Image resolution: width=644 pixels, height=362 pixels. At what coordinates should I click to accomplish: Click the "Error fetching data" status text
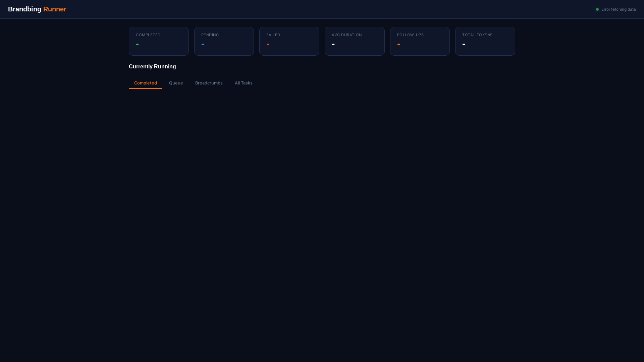pyautogui.click(x=619, y=9)
